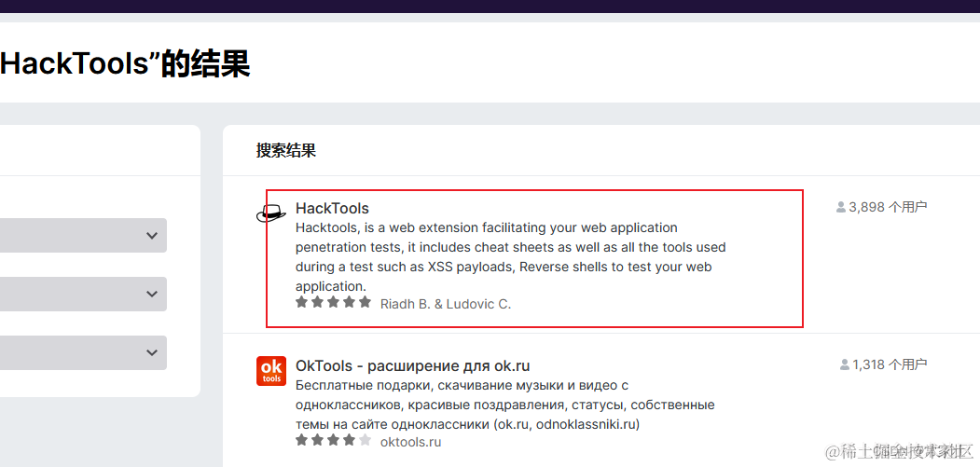
Task: Click the 搜索结果 heading
Action: point(285,150)
